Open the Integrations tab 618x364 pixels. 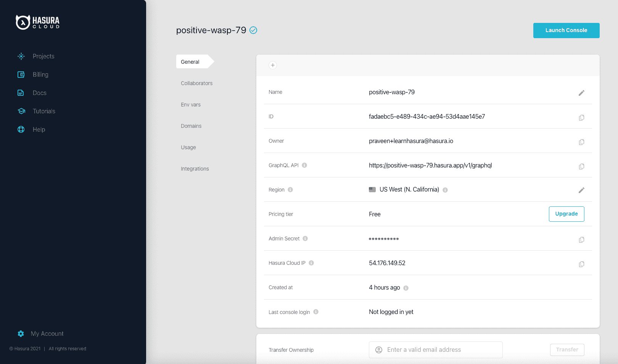tap(195, 169)
